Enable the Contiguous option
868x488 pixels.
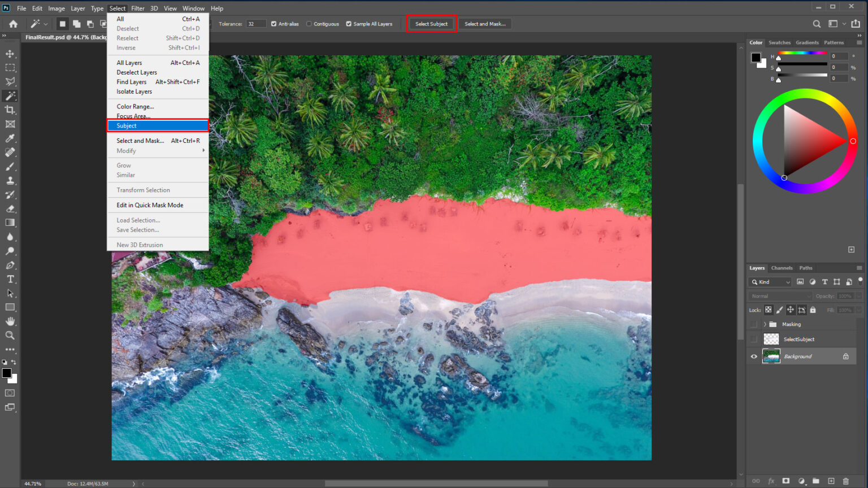click(x=309, y=24)
